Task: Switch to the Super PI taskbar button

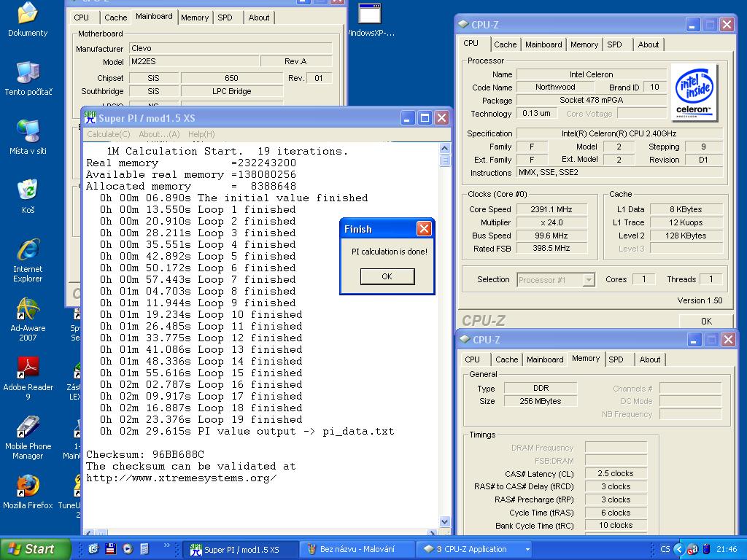Action: [241, 549]
